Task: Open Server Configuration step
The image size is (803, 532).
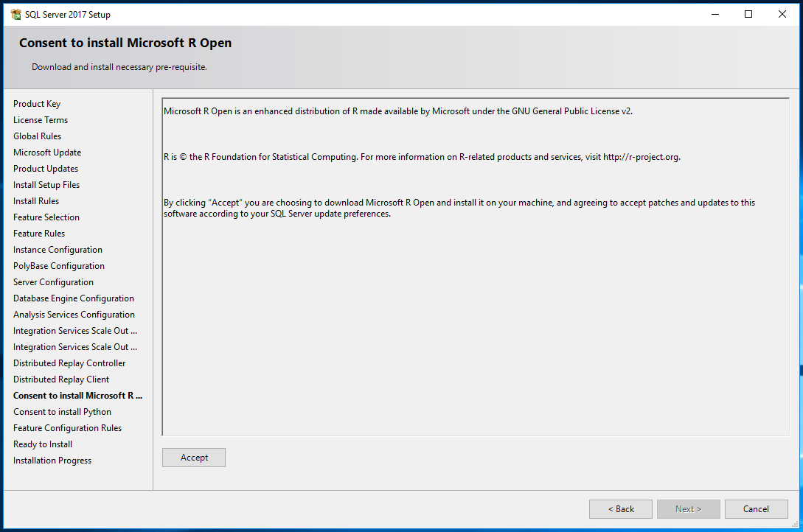Action: coord(53,282)
